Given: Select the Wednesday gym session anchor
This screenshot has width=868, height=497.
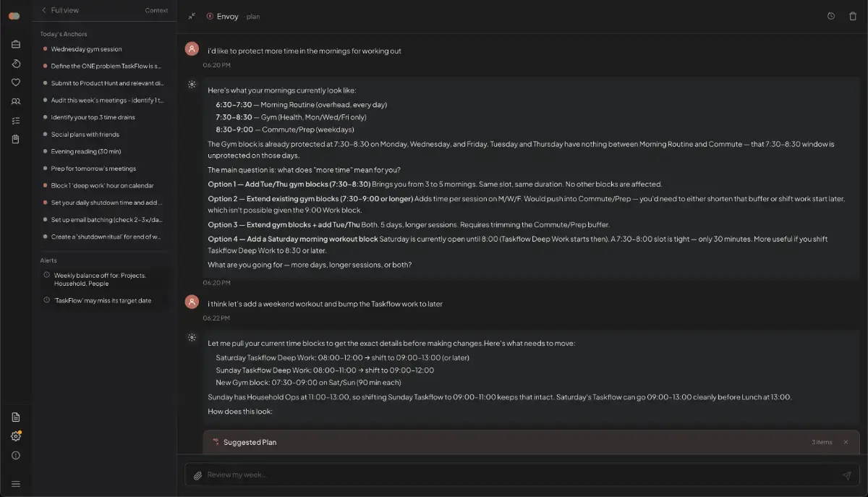Looking at the screenshot, I should point(86,49).
